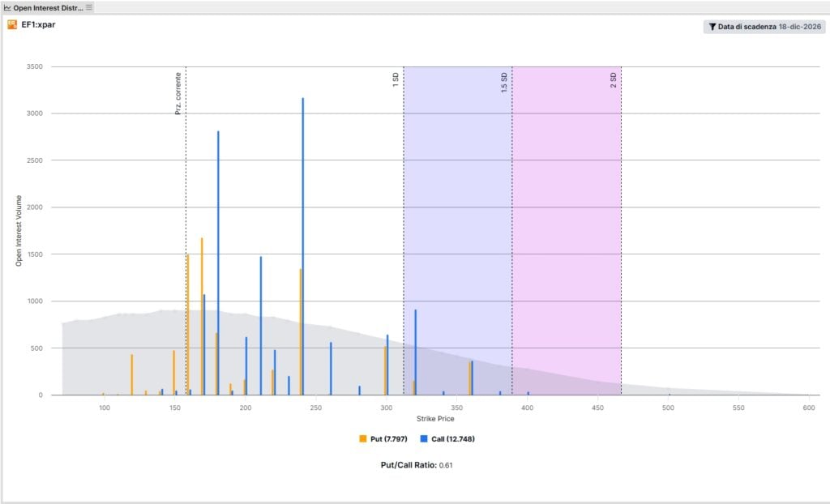This screenshot has height=504, width=830.
Task: Select the EF1:xpar symbol label
Action: [38, 24]
